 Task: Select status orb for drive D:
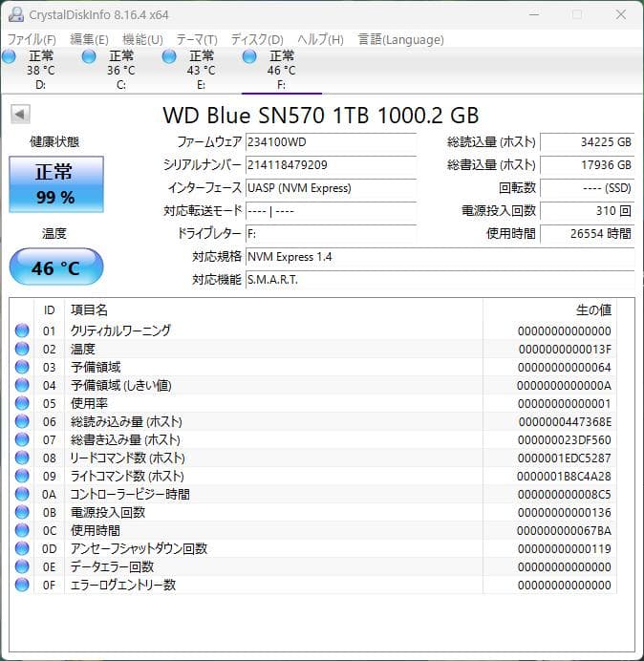(x=9, y=56)
